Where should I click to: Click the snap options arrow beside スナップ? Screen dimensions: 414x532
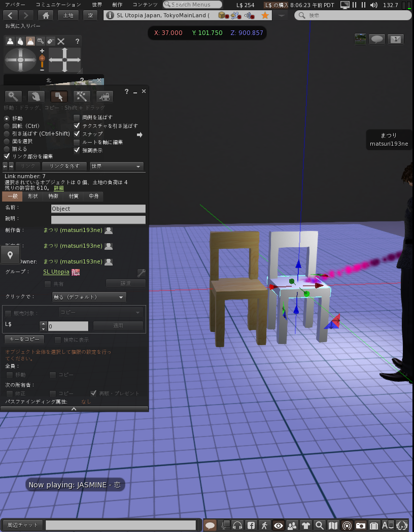pos(140,135)
